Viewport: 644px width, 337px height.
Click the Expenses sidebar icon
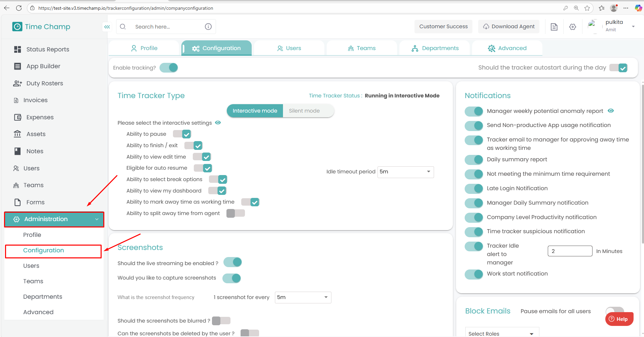(17, 117)
